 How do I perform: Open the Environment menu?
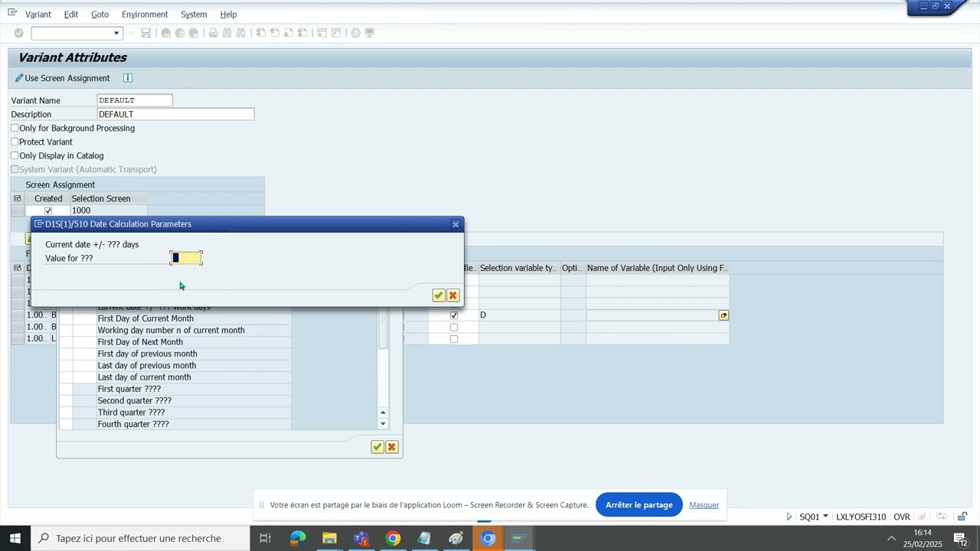(145, 14)
